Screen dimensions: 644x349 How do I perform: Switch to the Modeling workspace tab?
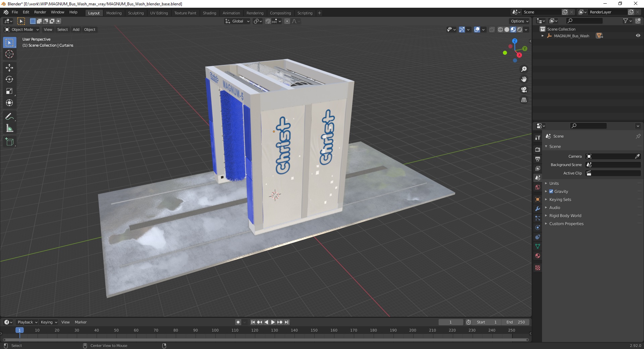(114, 13)
